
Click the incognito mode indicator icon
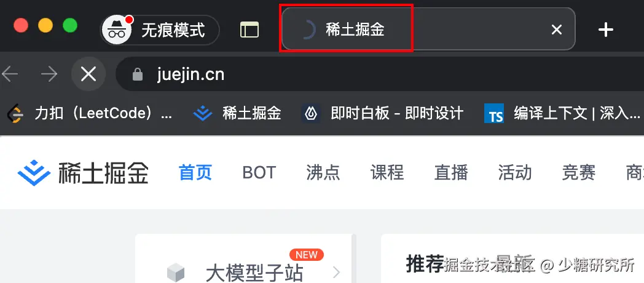(117, 30)
